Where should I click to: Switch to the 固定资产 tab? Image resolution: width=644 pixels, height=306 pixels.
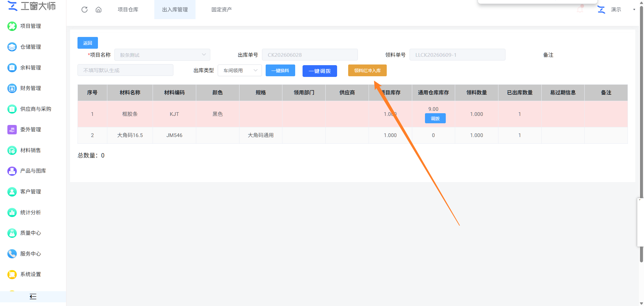[x=221, y=10]
